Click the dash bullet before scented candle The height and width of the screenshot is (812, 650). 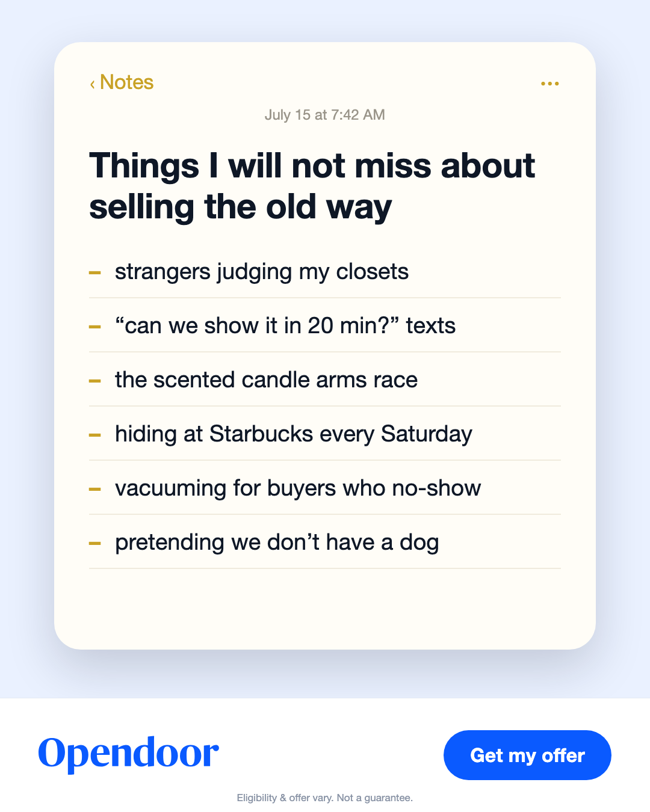click(x=95, y=381)
